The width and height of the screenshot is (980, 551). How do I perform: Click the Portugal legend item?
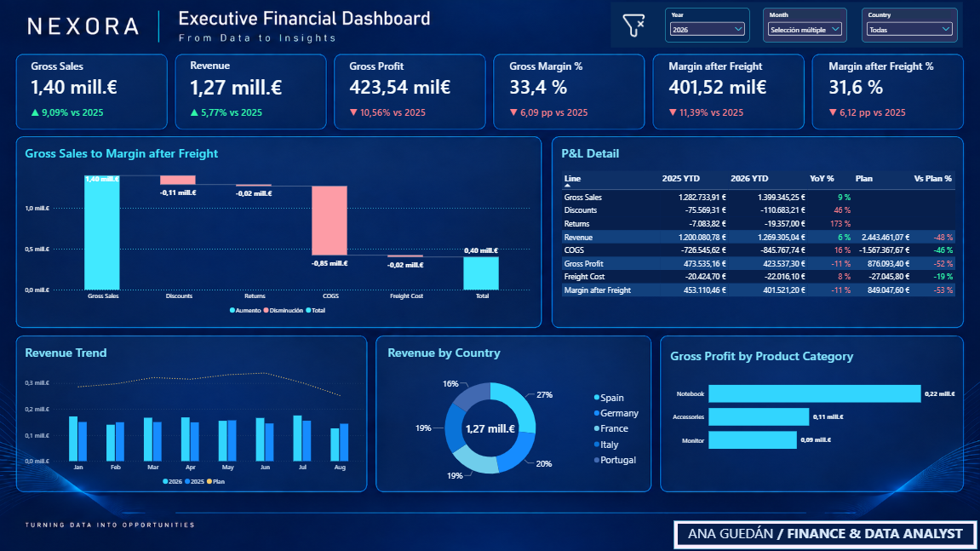click(x=615, y=460)
